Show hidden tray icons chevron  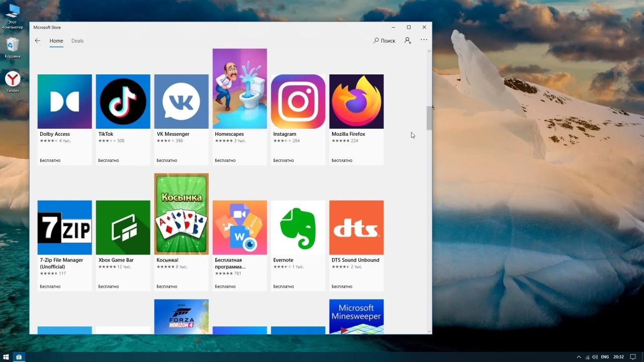(579, 357)
